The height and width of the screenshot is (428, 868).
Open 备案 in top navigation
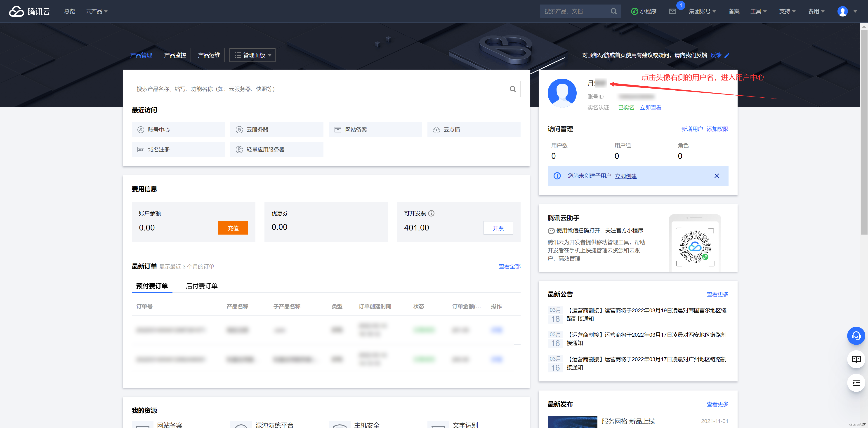pos(734,11)
